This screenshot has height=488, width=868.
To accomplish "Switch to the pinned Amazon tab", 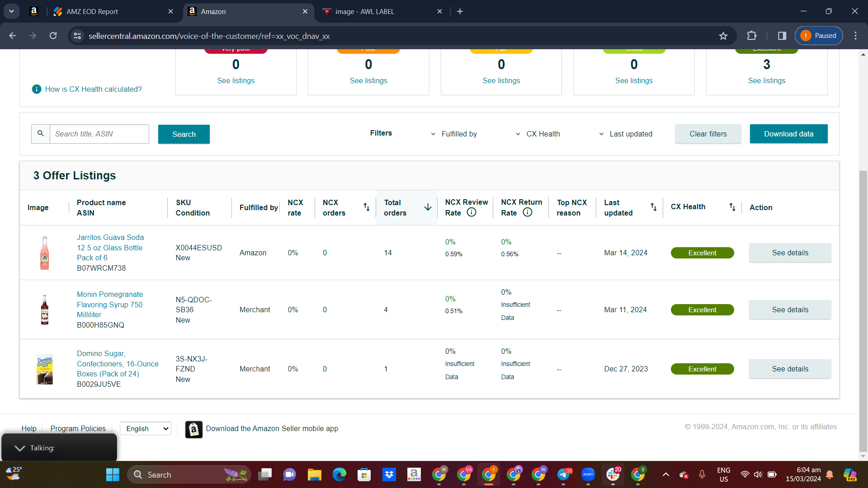I will pos(34,11).
